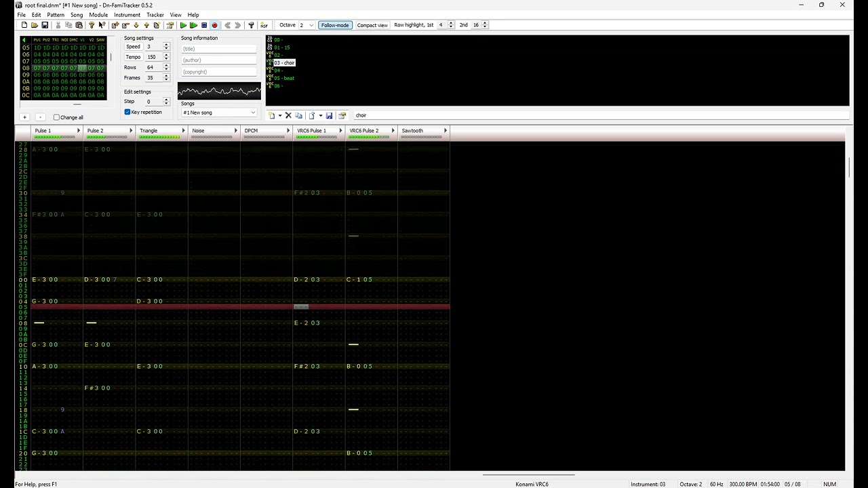Open About via the question mark icon
The width and height of the screenshot is (868, 488).
(92, 25)
